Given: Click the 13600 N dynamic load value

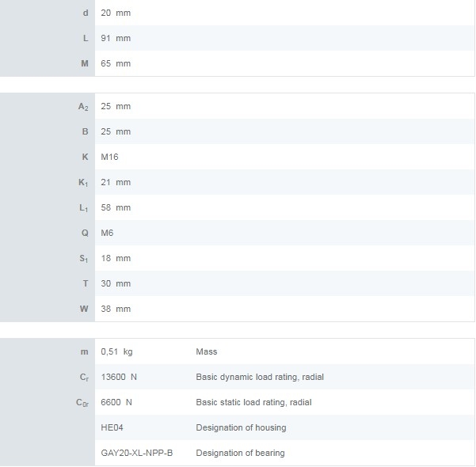Looking at the screenshot, I should [119, 378].
